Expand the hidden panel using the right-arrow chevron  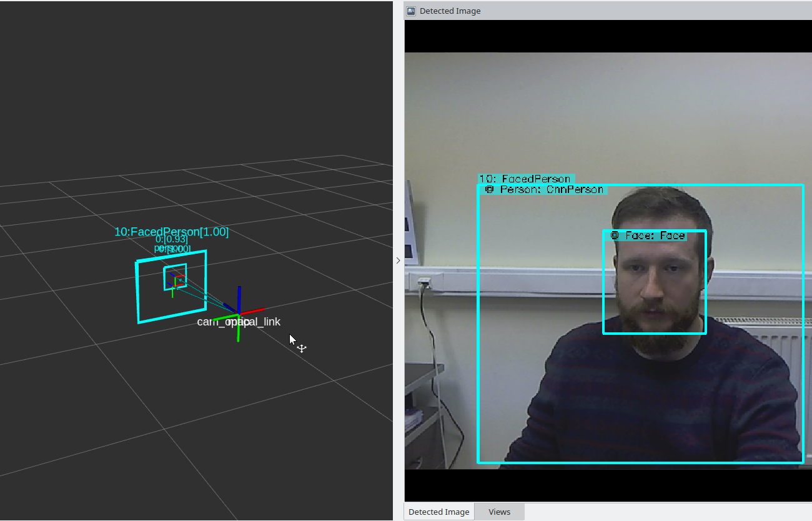(398, 260)
